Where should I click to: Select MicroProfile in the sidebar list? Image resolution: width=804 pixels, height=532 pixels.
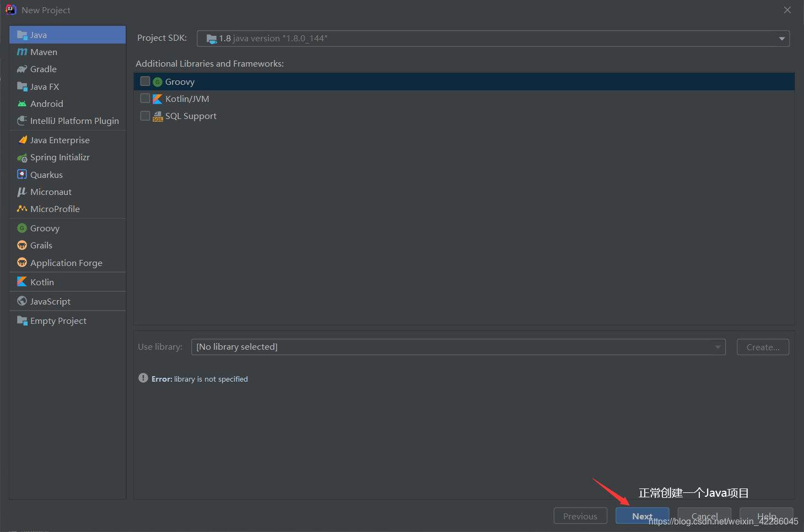click(x=67, y=209)
